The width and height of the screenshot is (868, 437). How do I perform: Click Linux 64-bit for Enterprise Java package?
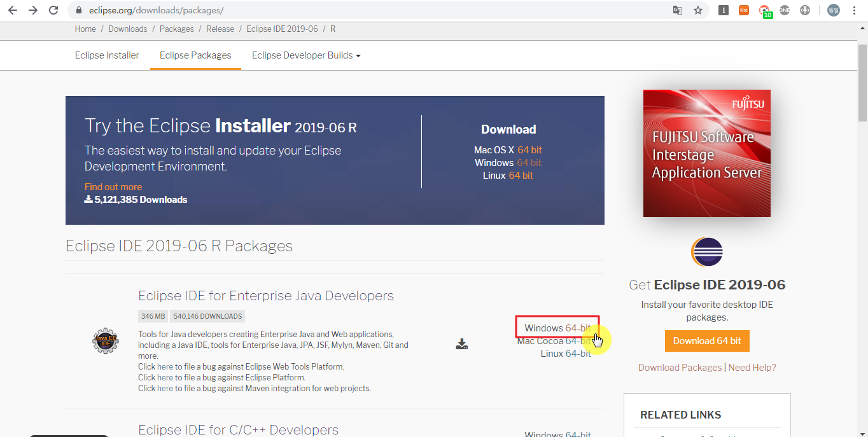tap(578, 354)
